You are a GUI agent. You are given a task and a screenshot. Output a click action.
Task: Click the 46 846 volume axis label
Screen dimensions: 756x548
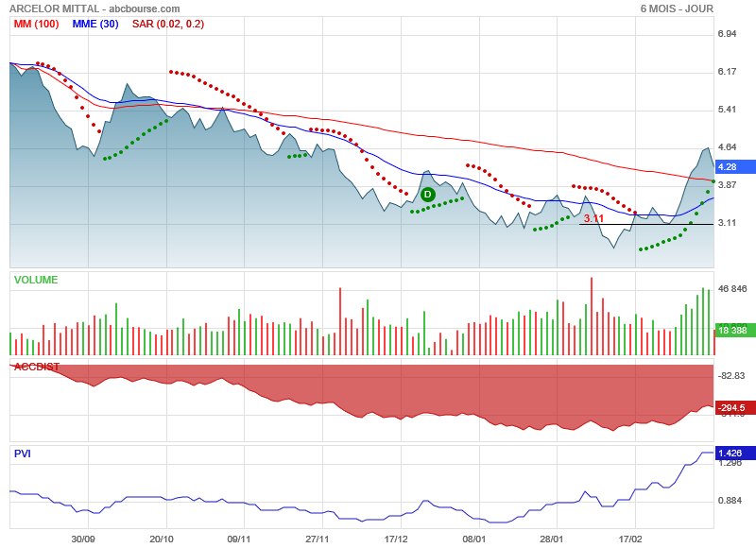coord(732,289)
